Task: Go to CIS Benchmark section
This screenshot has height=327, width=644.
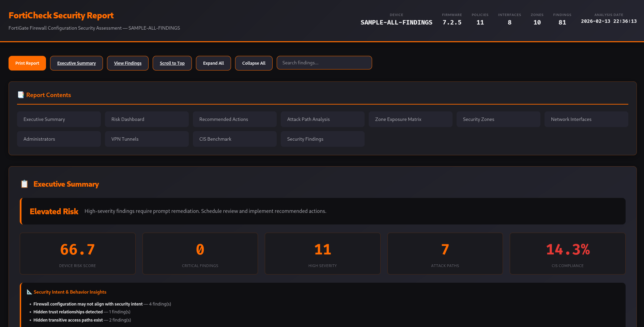Action: (x=235, y=139)
